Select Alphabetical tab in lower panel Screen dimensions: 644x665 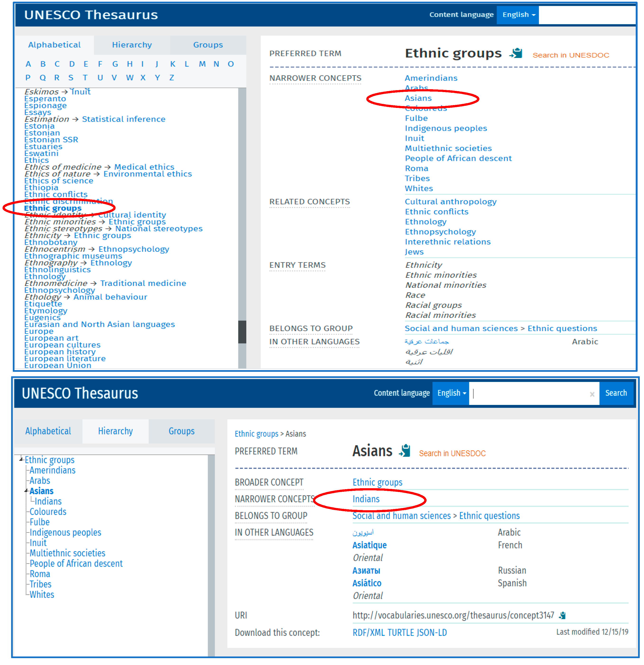[x=48, y=431]
